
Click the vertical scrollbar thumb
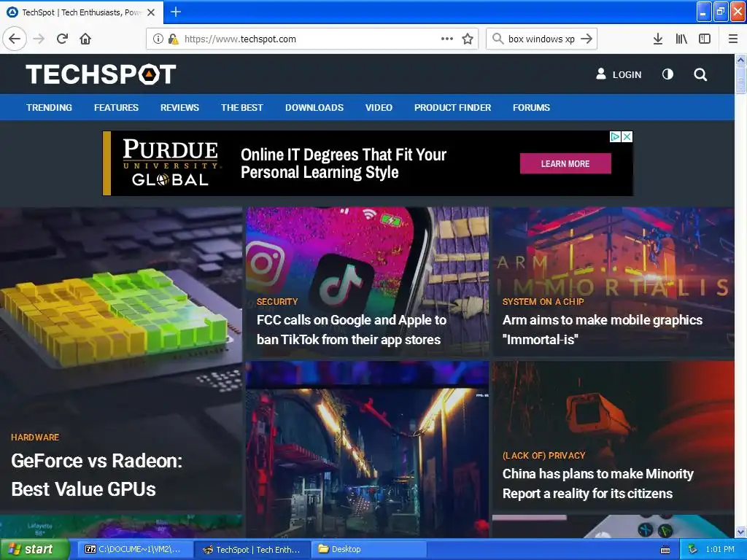click(x=740, y=80)
